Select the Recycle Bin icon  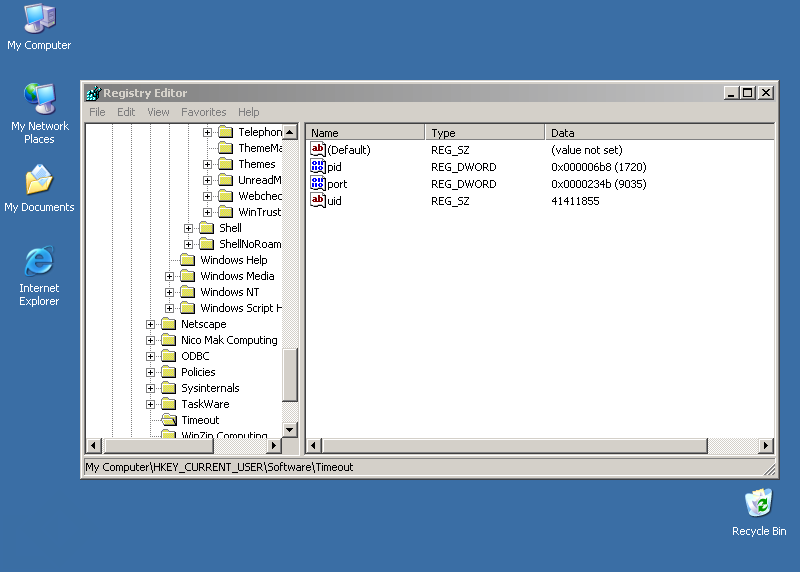coord(758,503)
